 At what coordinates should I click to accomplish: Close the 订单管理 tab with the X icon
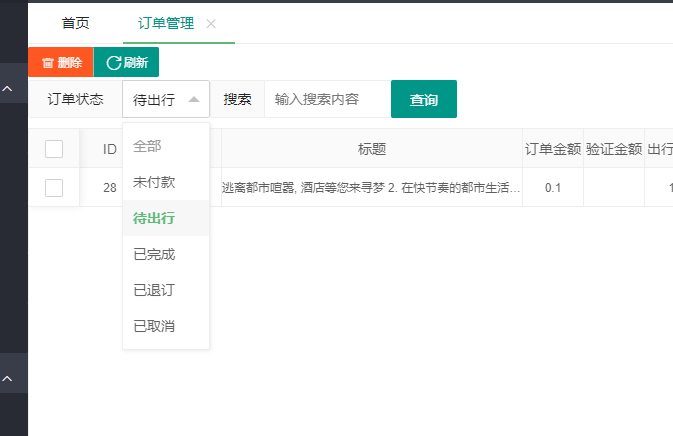click(x=211, y=24)
